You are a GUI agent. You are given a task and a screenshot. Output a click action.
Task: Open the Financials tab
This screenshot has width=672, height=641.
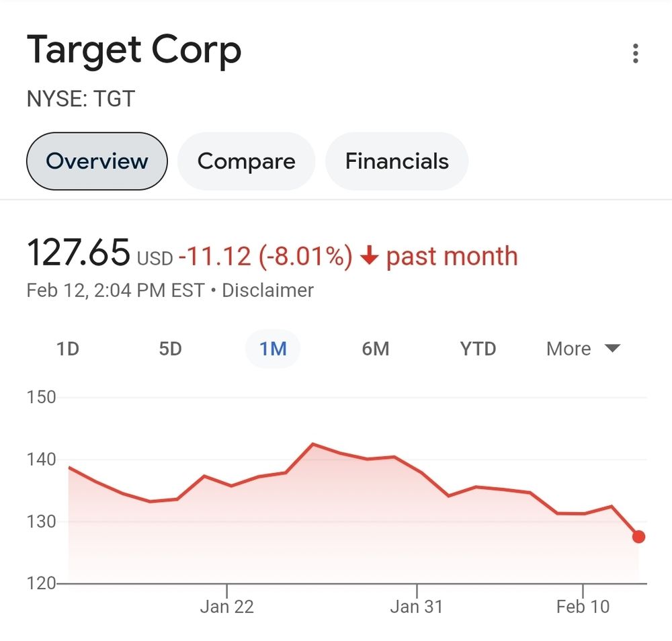coord(396,161)
